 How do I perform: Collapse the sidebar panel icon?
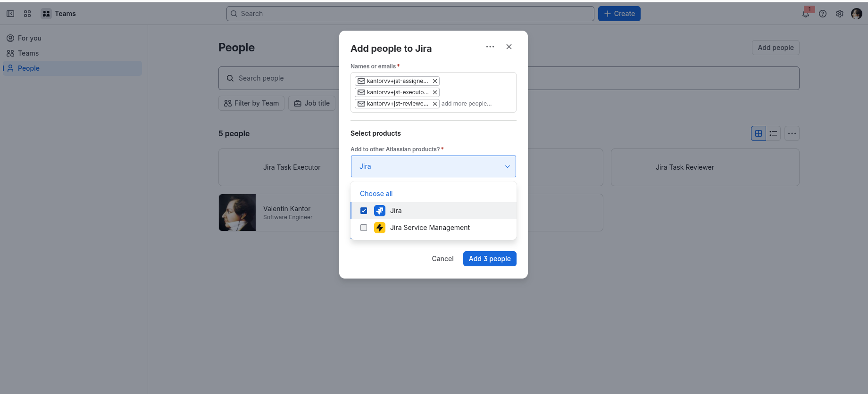pyautogui.click(x=10, y=14)
